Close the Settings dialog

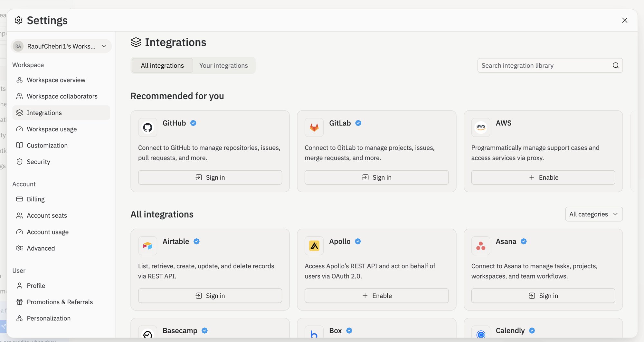pos(625,20)
